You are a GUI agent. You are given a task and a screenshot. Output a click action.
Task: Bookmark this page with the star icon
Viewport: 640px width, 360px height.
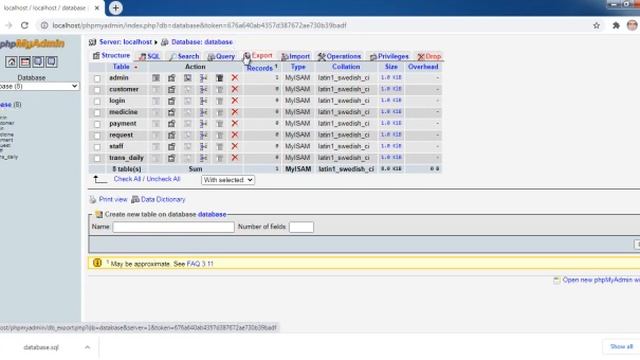[x=596, y=25]
